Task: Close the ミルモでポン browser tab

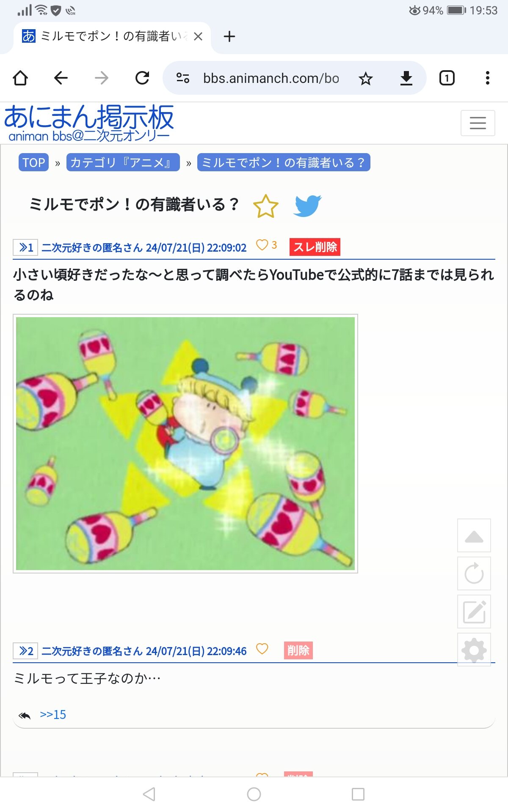Action: [x=198, y=37]
